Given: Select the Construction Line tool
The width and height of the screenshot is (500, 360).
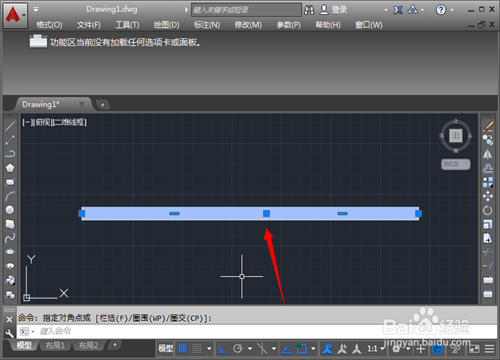Looking at the screenshot, I should [10, 140].
